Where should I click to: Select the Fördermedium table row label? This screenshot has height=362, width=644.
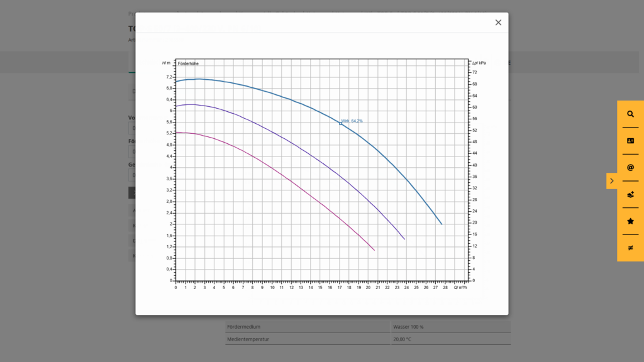[244, 327]
